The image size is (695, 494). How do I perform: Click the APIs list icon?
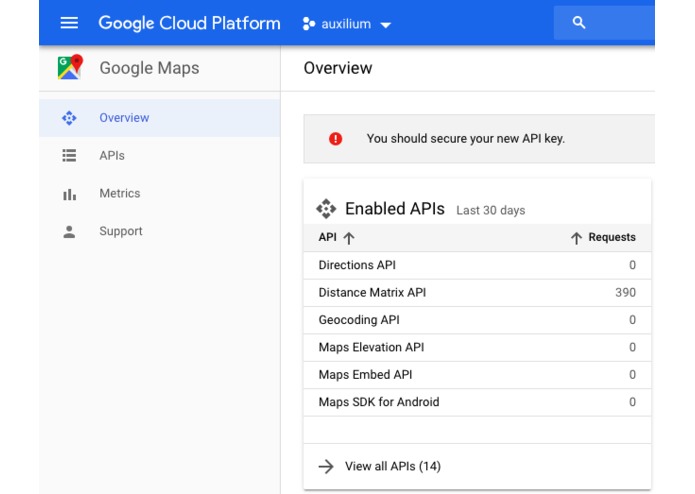click(69, 156)
